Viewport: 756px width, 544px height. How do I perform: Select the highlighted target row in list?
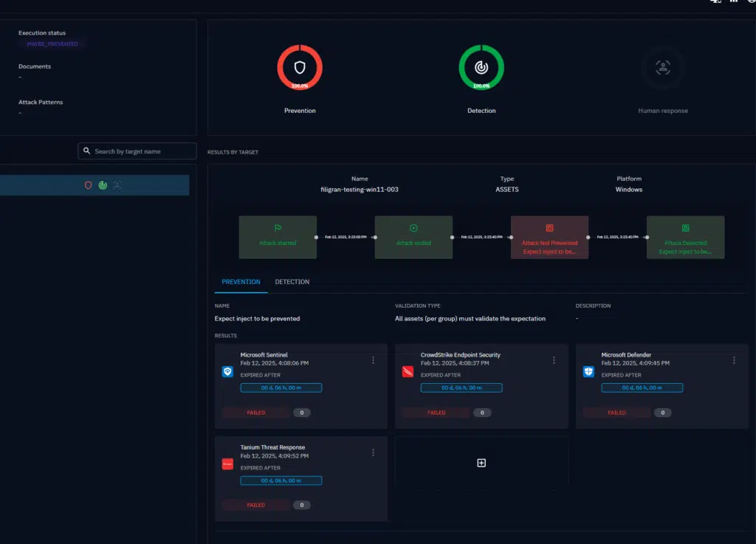(94, 185)
